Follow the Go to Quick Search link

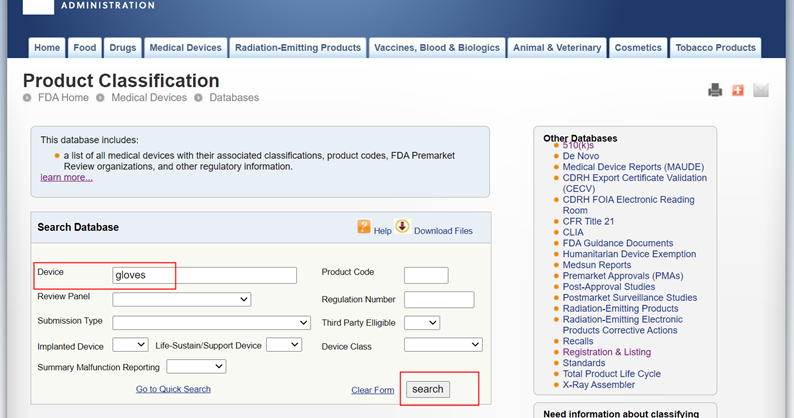173,389
